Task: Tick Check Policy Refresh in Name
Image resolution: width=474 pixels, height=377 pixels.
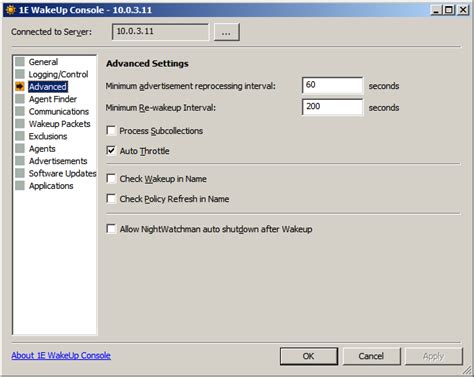Action: click(x=111, y=199)
